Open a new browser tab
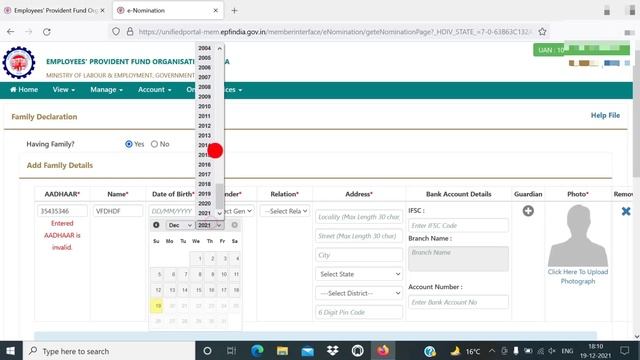Screen dimensions: 640x360 click(234, 11)
